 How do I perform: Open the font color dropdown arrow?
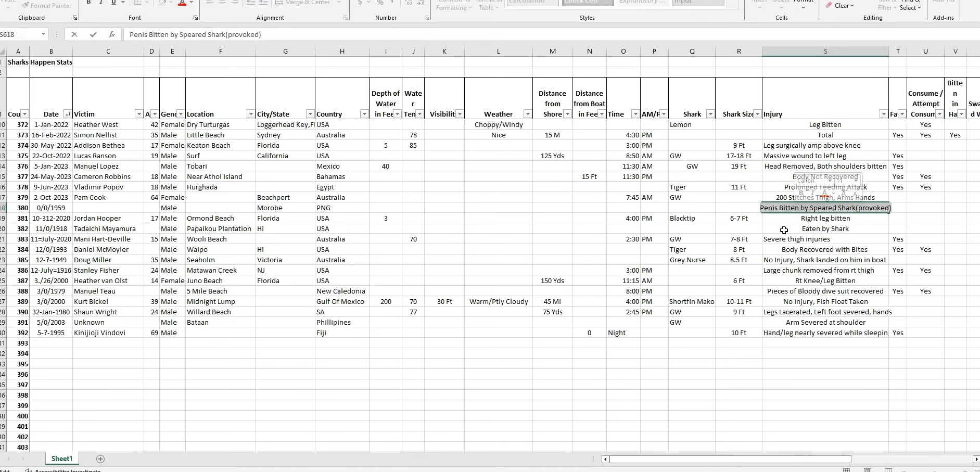[191, 3]
